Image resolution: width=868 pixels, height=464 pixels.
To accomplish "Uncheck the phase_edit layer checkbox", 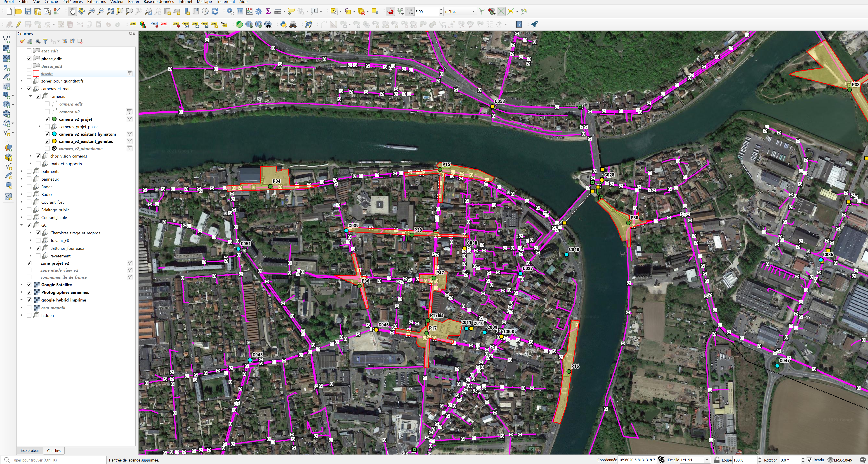I will click(29, 59).
